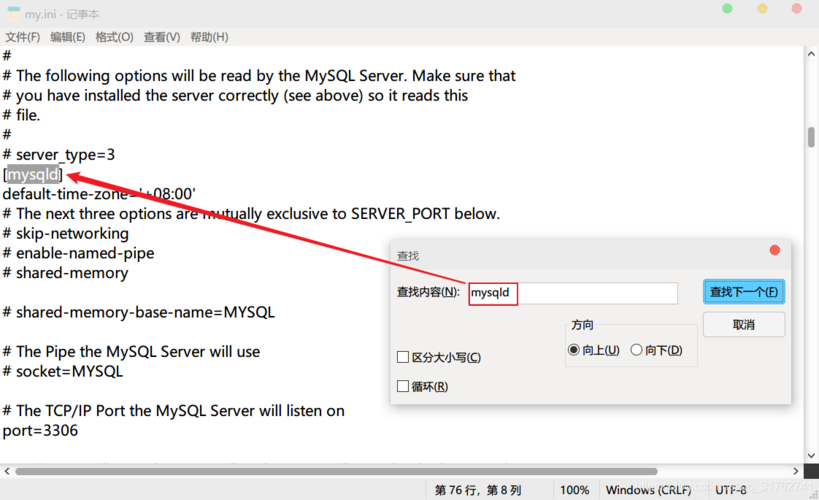Click the Notepad icon in the title bar

click(x=14, y=14)
